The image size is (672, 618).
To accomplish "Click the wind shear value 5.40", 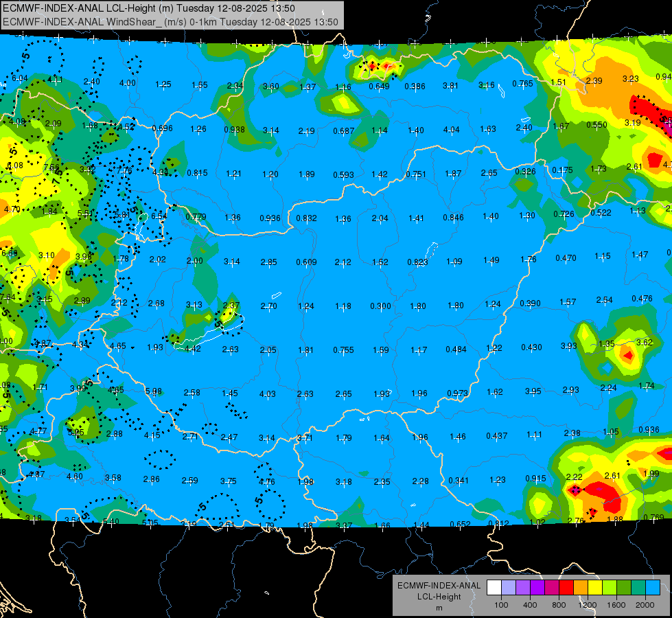I will tap(111, 522).
